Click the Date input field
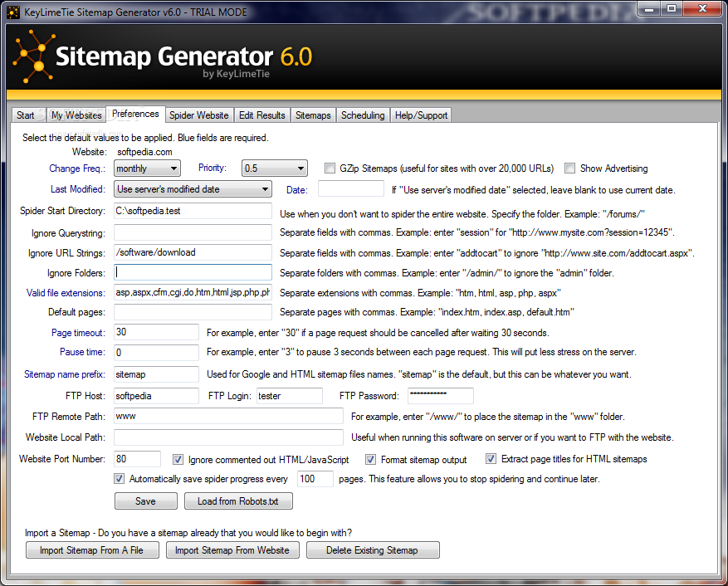This screenshot has width=728, height=586. coord(351,188)
